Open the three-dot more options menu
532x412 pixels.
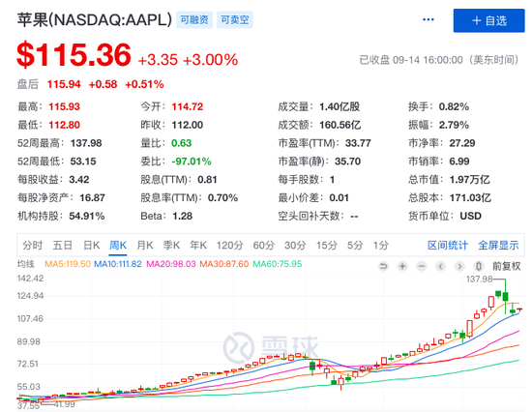[x=429, y=19]
